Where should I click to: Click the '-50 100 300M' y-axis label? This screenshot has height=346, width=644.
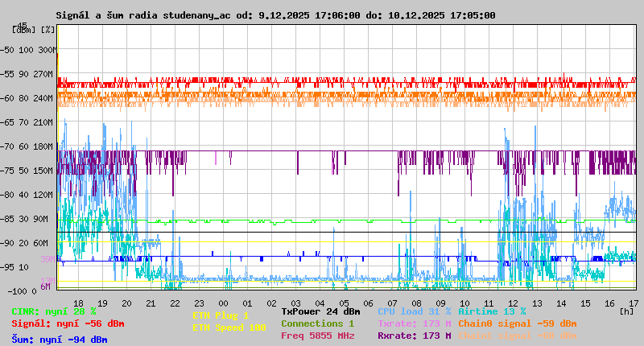click(x=28, y=50)
